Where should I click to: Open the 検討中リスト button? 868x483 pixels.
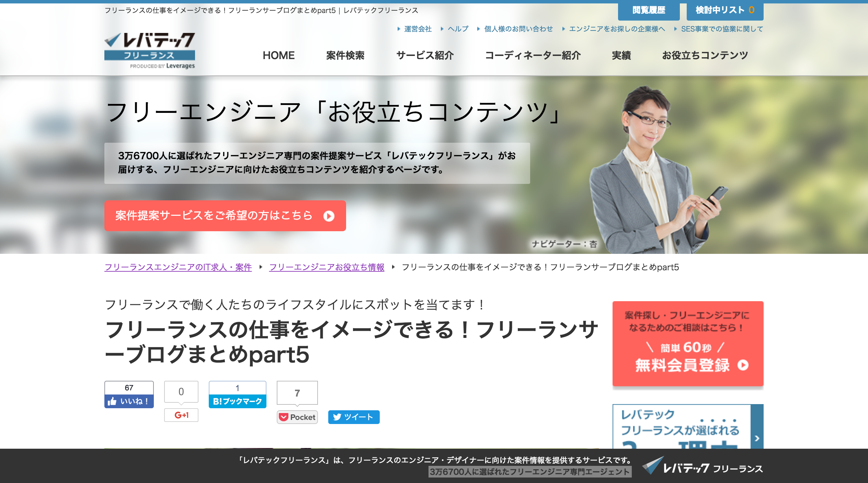(x=725, y=10)
